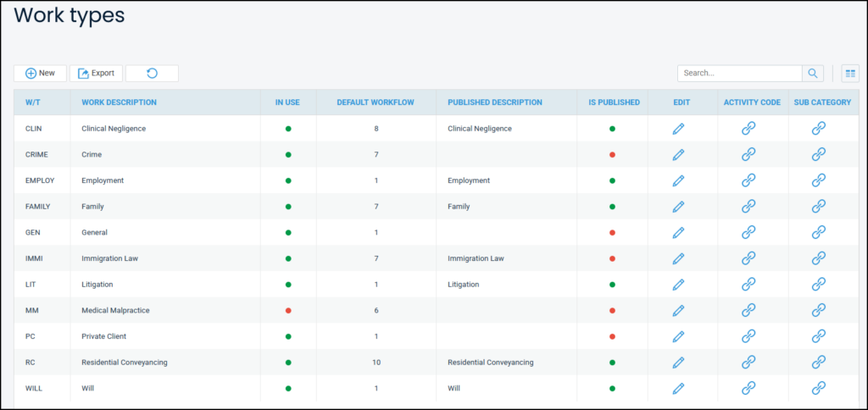Click activity code link for Litigation row
The height and width of the screenshot is (410, 868).
click(748, 285)
